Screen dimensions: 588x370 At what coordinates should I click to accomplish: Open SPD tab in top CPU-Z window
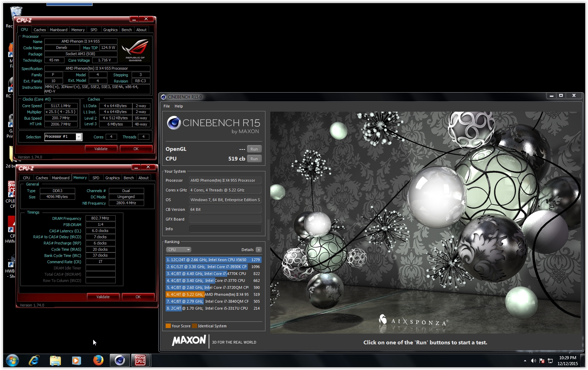94,30
